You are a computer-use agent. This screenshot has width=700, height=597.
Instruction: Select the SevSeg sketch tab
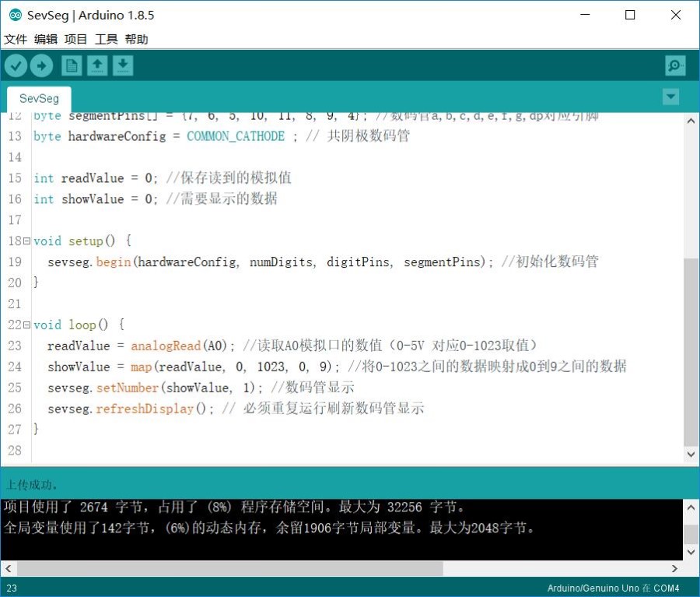(38, 99)
